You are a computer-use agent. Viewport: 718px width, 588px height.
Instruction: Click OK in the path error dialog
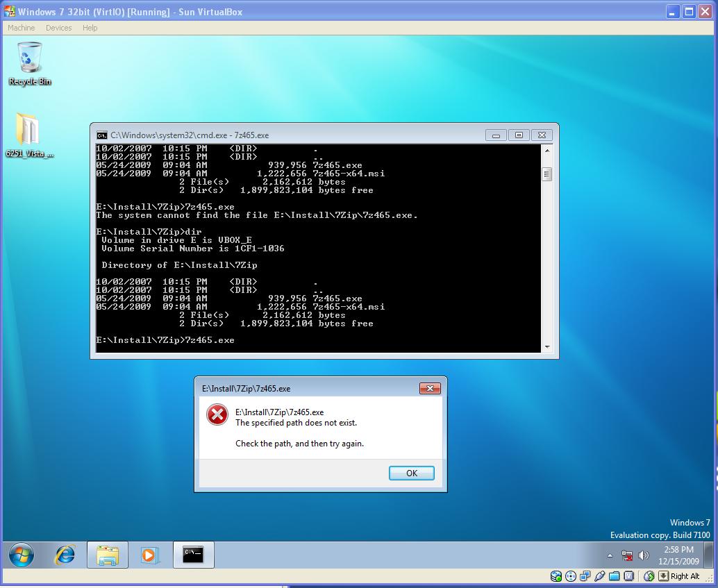coord(411,473)
